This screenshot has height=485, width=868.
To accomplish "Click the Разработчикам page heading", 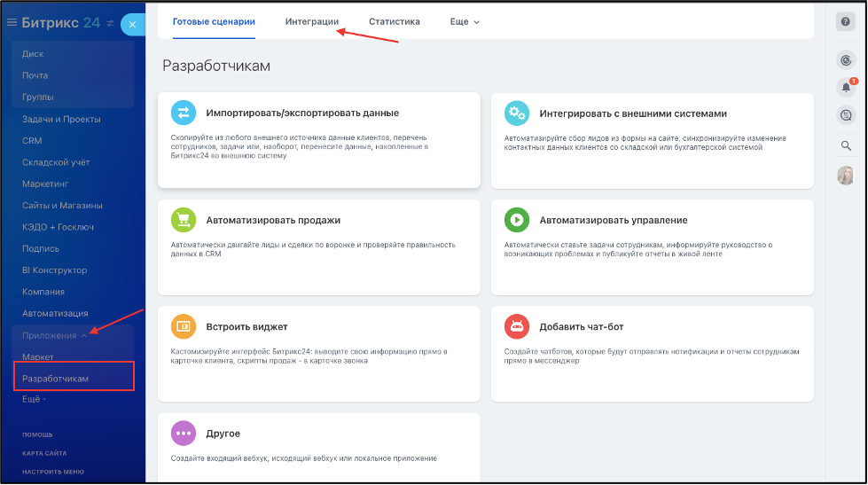I will tap(216, 66).
